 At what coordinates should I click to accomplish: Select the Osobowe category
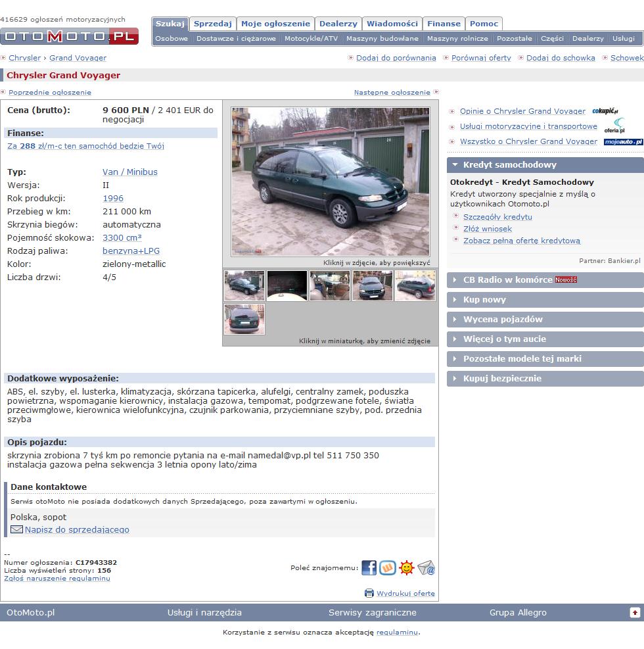172,39
